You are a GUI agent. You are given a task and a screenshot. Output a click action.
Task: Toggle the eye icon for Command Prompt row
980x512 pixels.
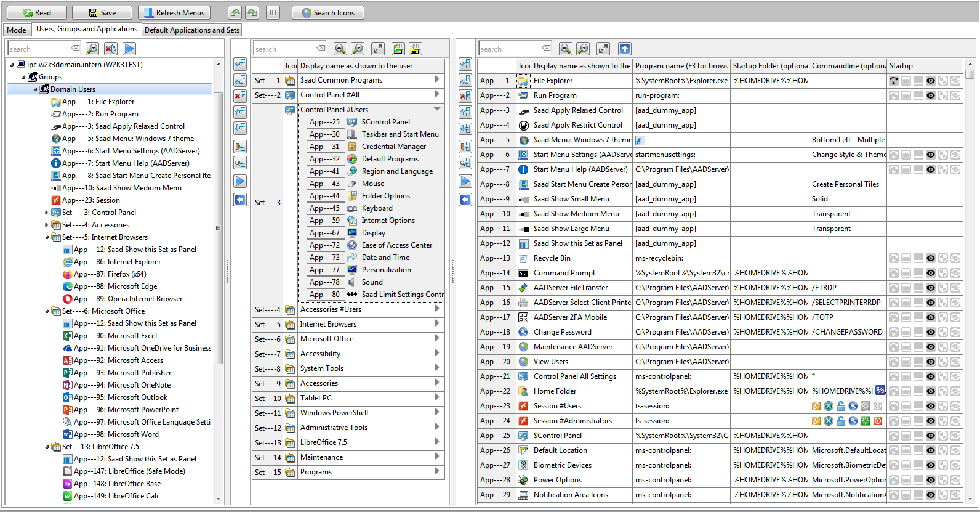coord(930,273)
